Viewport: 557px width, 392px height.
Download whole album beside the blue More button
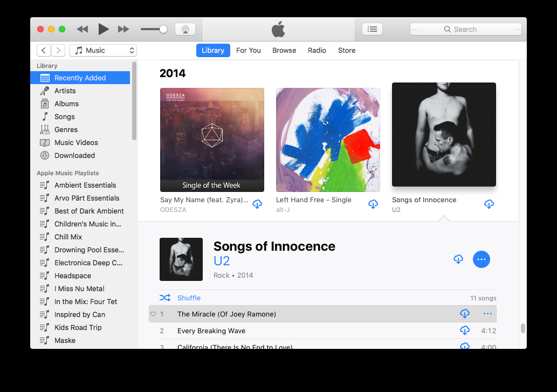pos(458,259)
